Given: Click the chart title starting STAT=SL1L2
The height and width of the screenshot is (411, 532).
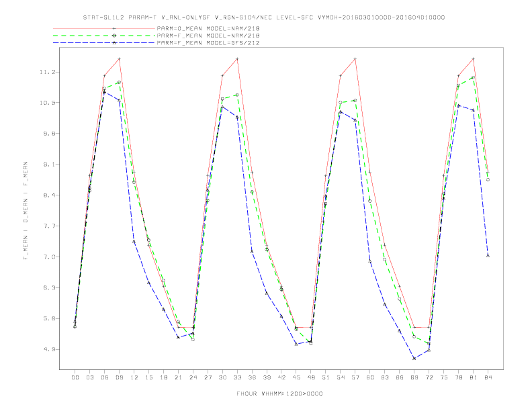Looking at the screenshot, I should coord(263,17).
